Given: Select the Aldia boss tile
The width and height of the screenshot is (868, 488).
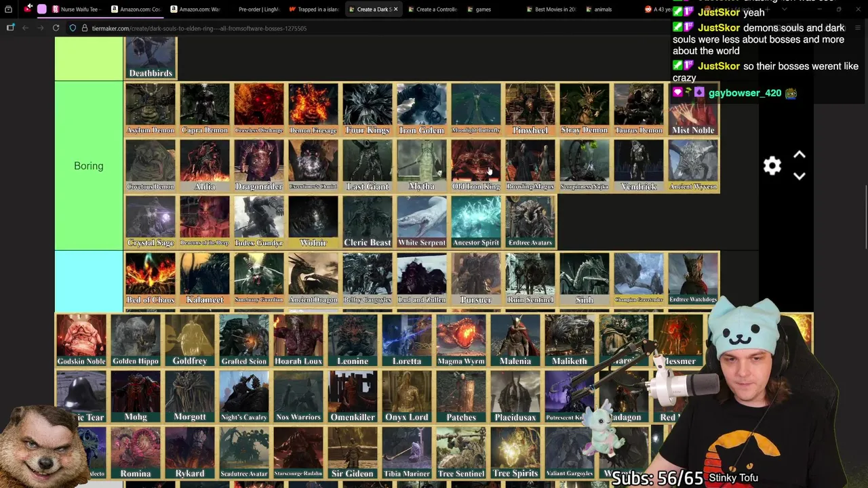Looking at the screenshot, I should [x=205, y=165].
